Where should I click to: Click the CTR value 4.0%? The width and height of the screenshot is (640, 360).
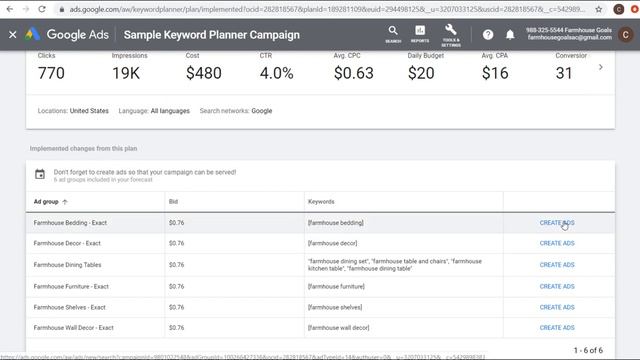pyautogui.click(x=276, y=73)
